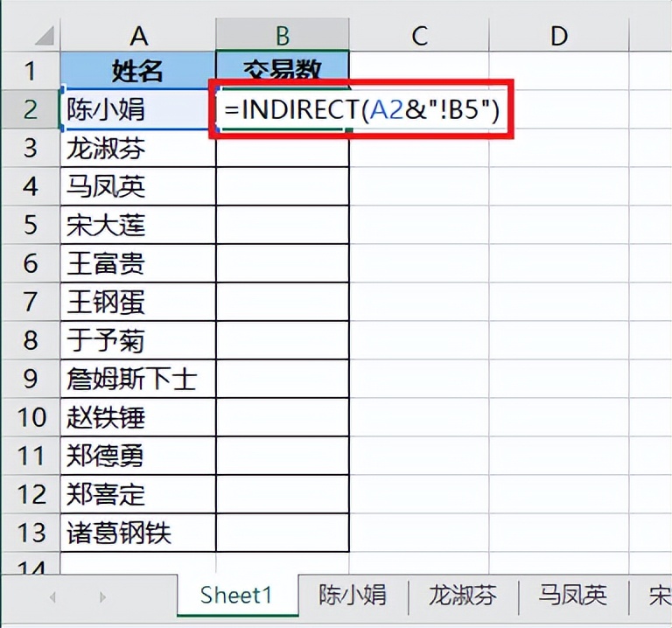The height and width of the screenshot is (628, 672).
Task: Click empty cell B3 beside 龙淑芬
Action: coord(283,148)
